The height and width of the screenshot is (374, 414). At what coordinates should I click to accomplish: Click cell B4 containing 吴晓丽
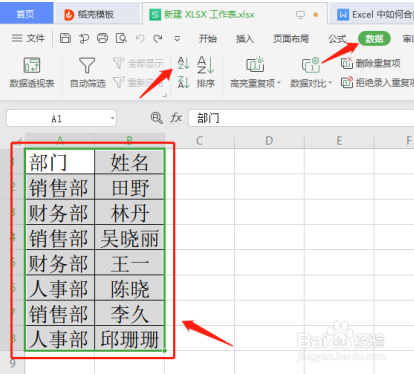129,238
